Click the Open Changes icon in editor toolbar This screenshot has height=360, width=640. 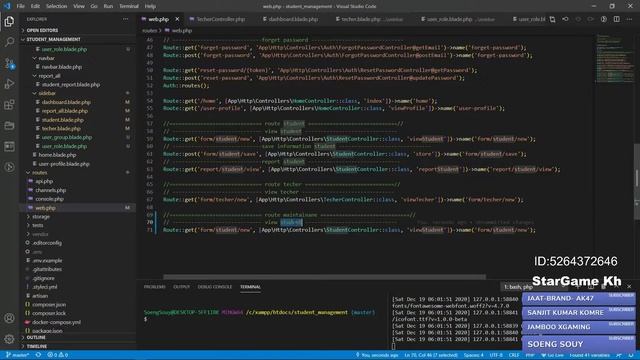552,19
